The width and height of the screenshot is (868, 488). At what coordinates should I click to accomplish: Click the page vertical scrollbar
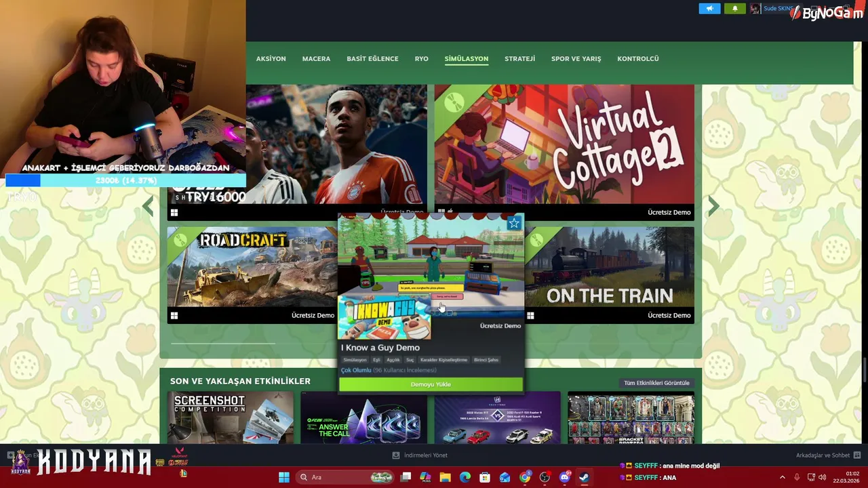click(x=865, y=369)
